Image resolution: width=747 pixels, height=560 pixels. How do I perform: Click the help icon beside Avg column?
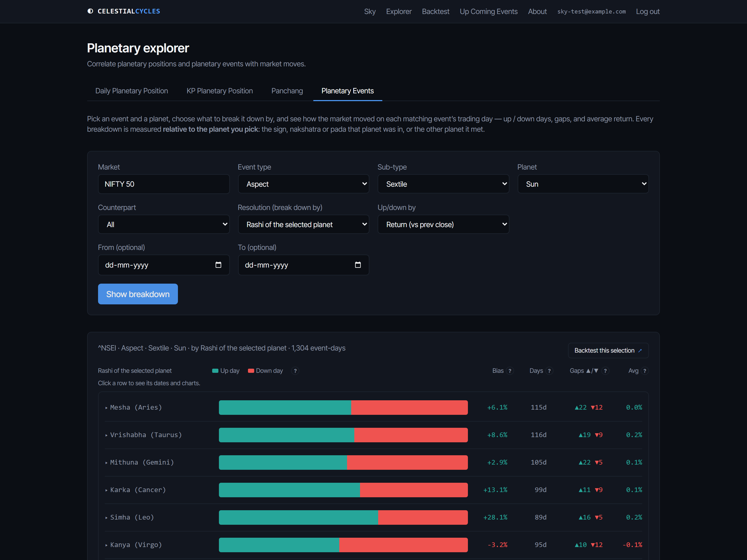pos(645,371)
